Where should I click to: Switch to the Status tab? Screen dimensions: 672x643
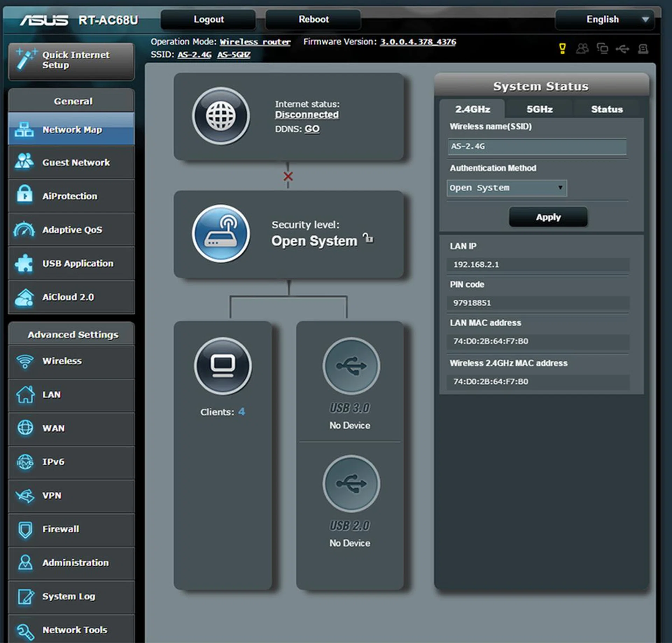pyautogui.click(x=607, y=109)
